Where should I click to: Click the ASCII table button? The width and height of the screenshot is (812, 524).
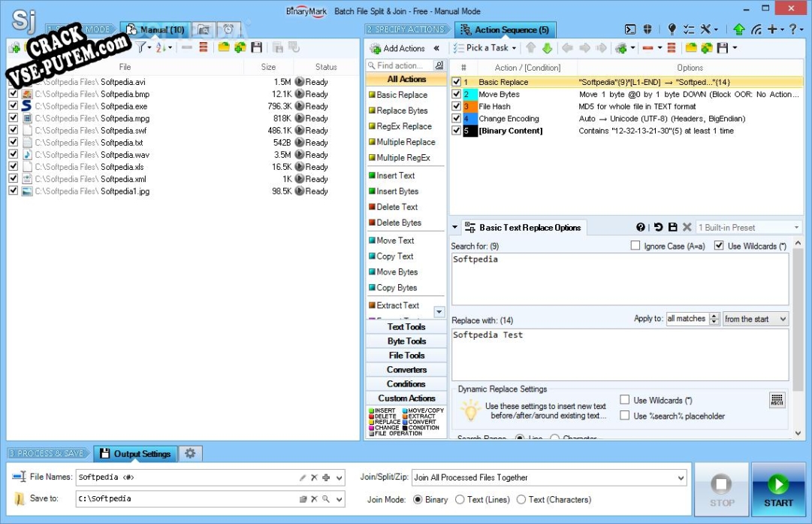click(777, 400)
